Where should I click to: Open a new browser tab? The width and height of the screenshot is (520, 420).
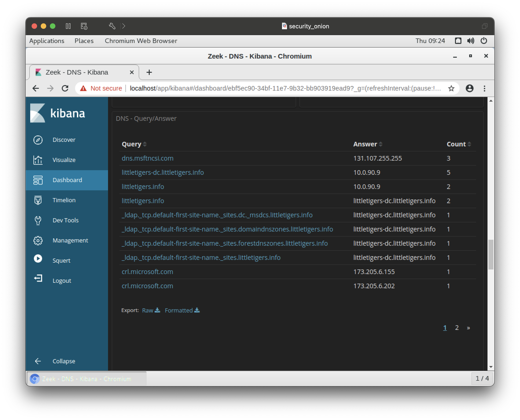pyautogui.click(x=149, y=72)
